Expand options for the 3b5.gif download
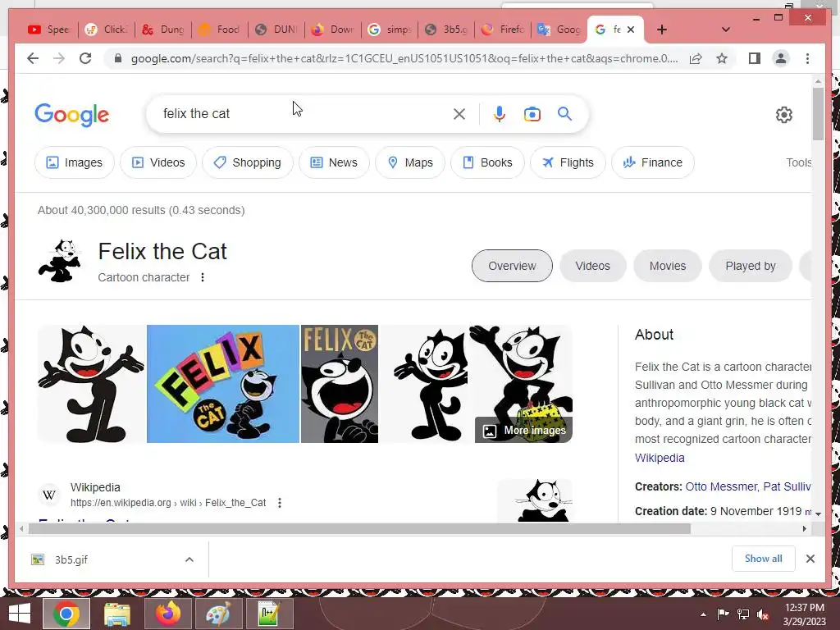840x630 pixels. (x=189, y=559)
